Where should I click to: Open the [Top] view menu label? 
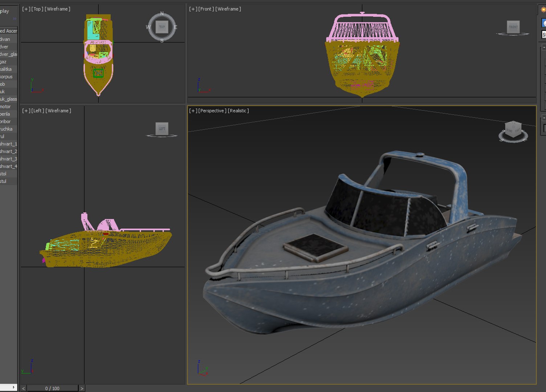click(37, 9)
